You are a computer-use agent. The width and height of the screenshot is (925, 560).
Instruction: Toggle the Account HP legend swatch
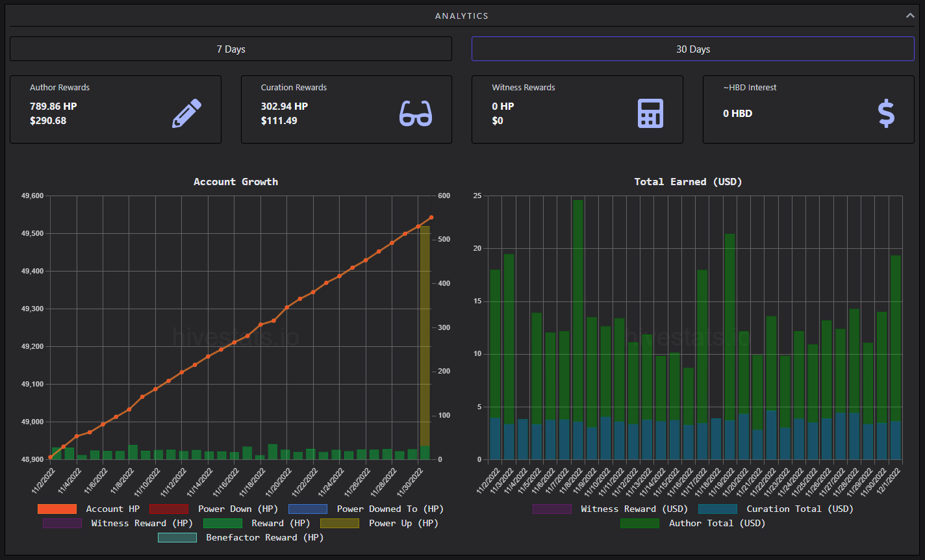57,509
